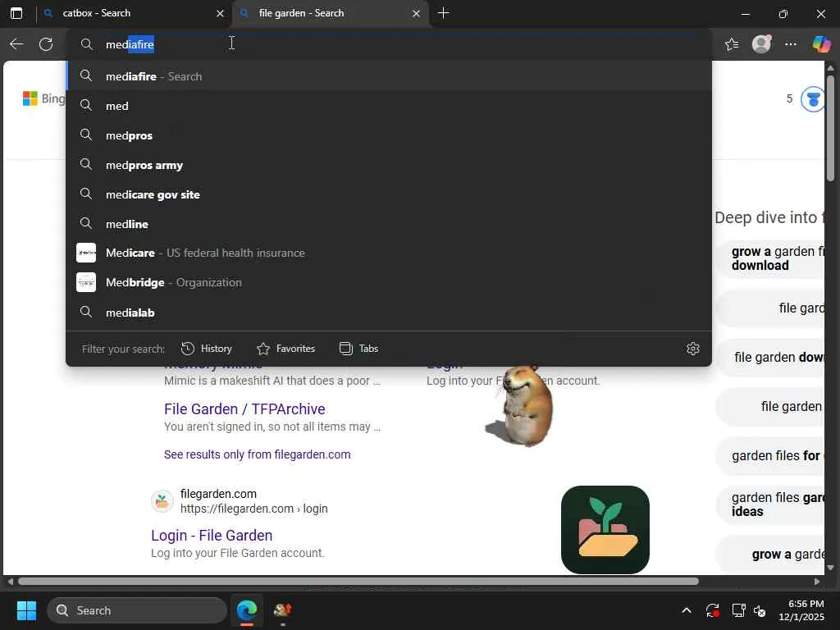Click the taskbar Search box
The image size is (840, 630).
(x=137, y=610)
